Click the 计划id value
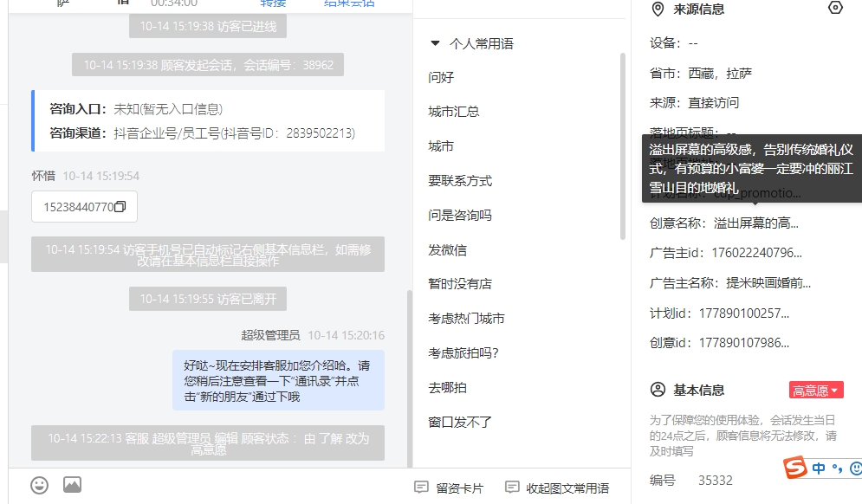The height and width of the screenshot is (504, 862). (x=744, y=313)
